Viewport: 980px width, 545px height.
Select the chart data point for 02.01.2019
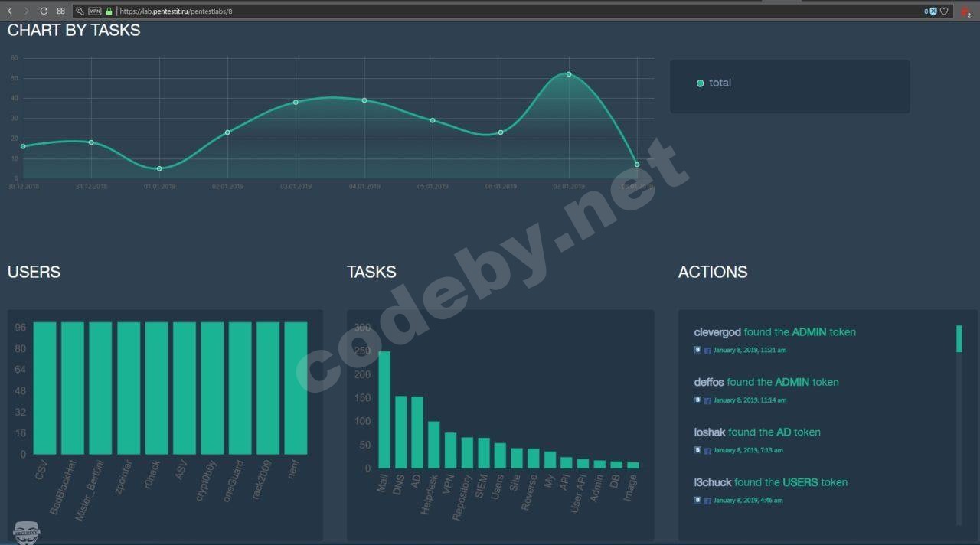[x=227, y=132]
